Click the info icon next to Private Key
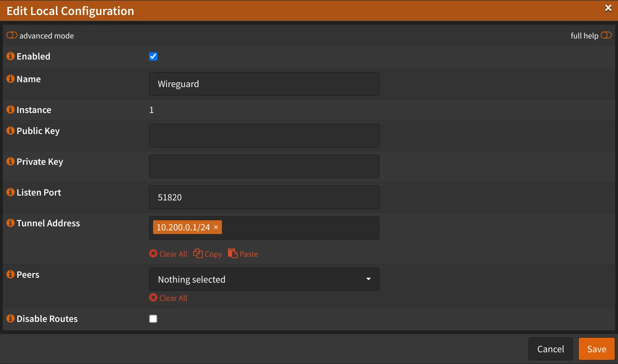 tap(11, 162)
